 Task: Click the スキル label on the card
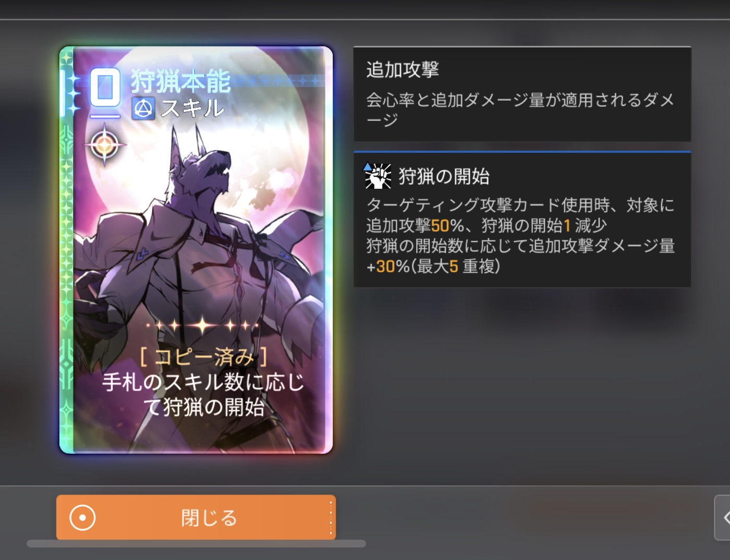[192, 108]
